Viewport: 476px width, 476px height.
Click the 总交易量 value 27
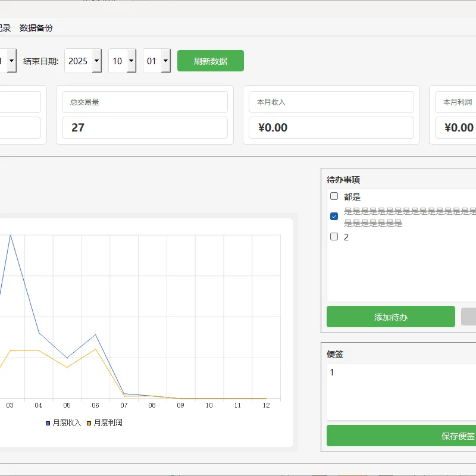point(78,127)
